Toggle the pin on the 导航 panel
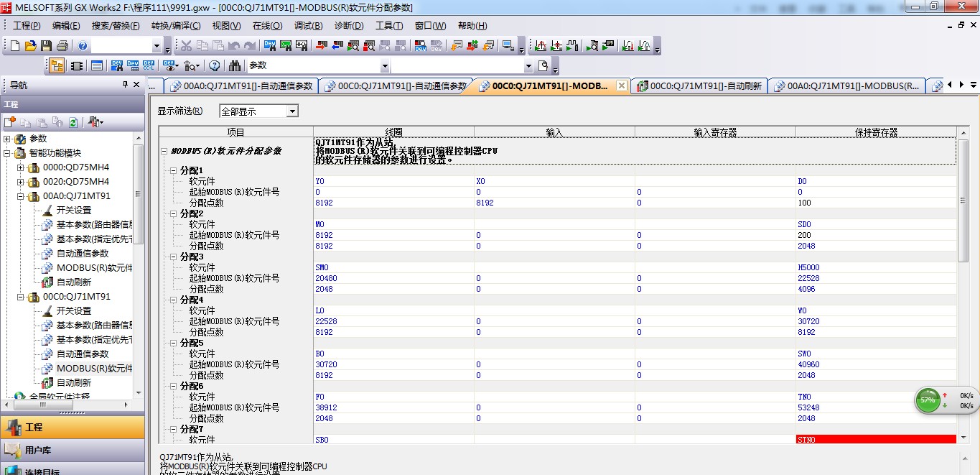The height and width of the screenshot is (475, 980). (125, 85)
